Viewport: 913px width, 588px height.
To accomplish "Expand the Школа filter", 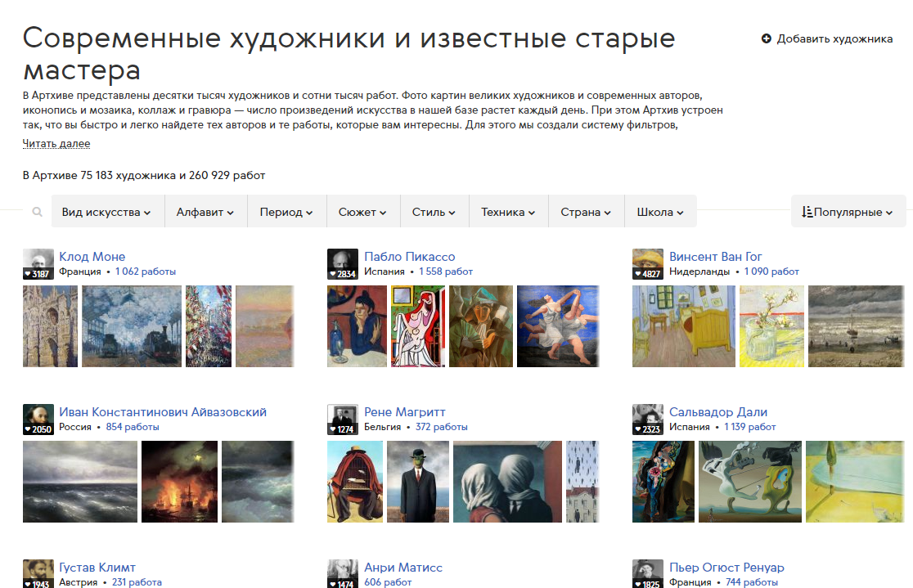I will pyautogui.click(x=660, y=212).
